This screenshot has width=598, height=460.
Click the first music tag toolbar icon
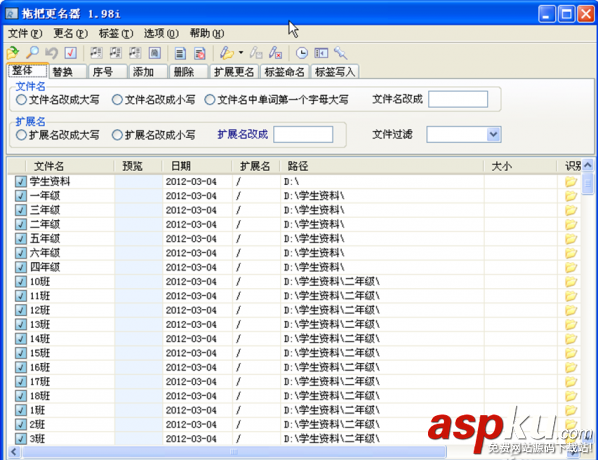[96, 53]
